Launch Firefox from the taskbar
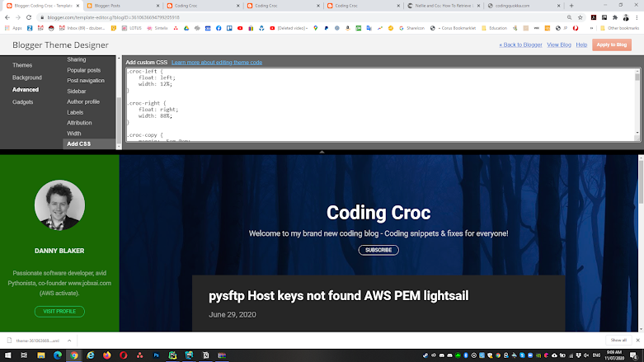Screen dimensions: 644x362 [x=107, y=355]
